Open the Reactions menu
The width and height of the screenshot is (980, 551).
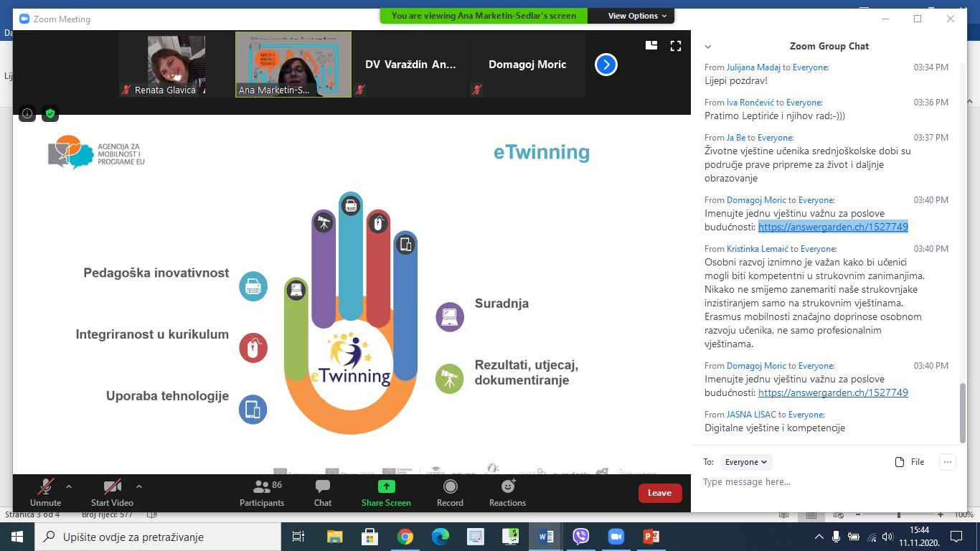[507, 493]
